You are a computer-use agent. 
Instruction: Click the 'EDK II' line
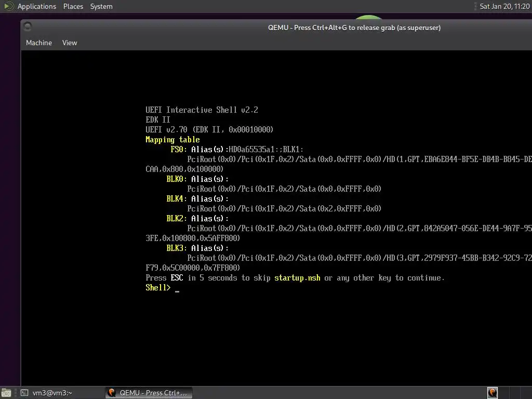[x=158, y=120]
